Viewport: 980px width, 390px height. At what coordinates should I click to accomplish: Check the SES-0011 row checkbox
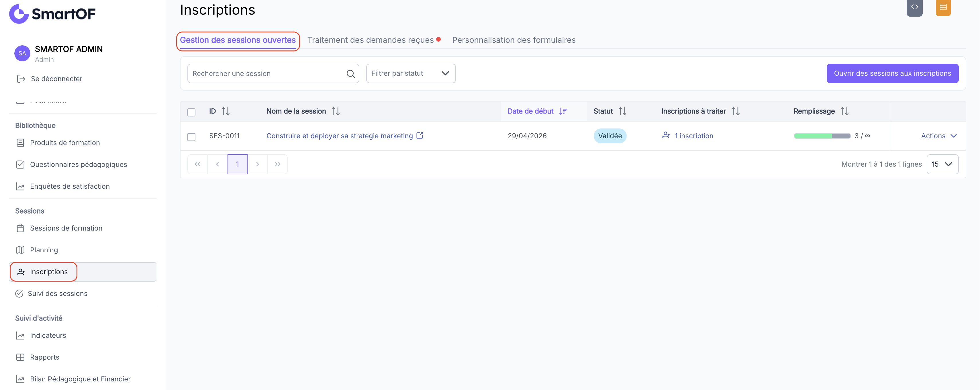[x=191, y=137]
